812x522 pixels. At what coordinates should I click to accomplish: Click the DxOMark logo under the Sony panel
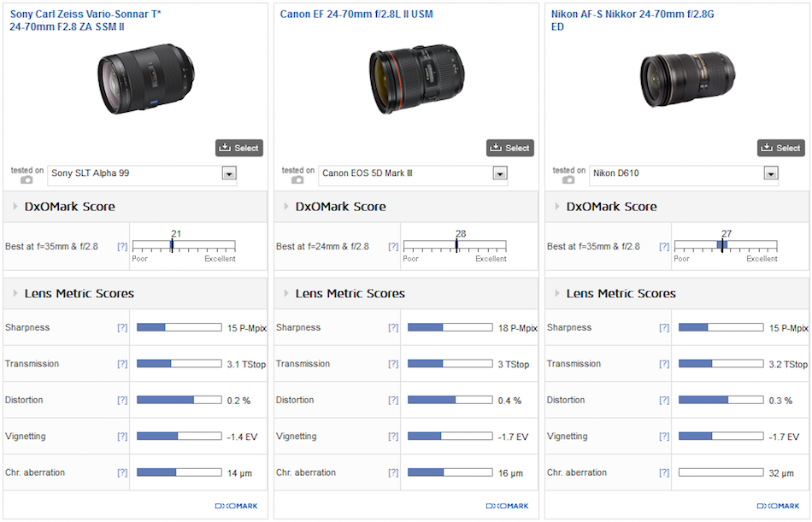click(236, 506)
